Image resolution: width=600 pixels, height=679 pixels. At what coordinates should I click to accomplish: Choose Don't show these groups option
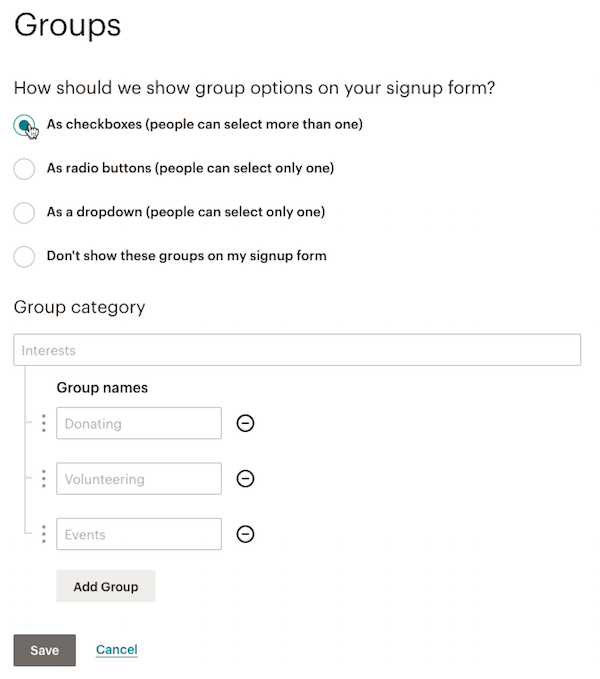click(x=24, y=257)
